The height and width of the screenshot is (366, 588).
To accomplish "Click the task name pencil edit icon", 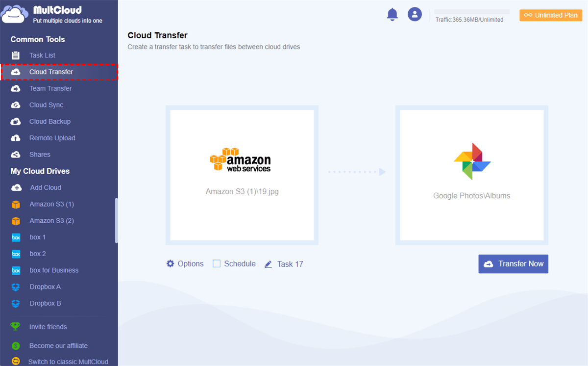I will [x=269, y=264].
